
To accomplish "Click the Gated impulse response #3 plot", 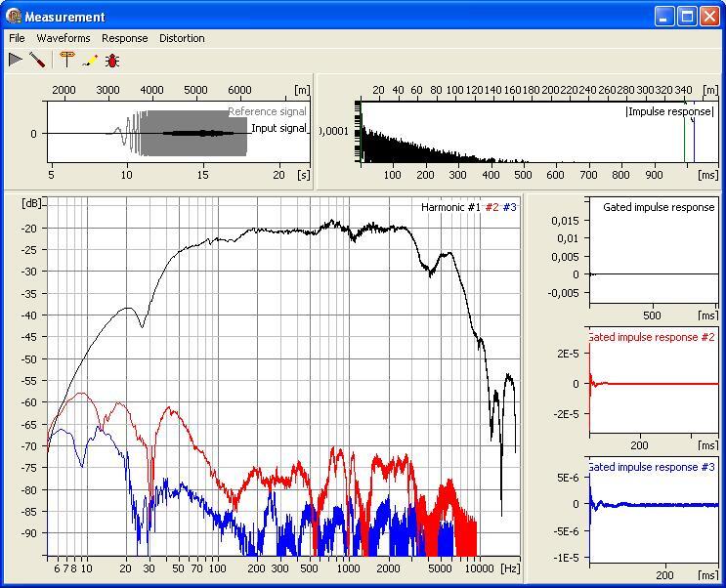I will point(653,510).
